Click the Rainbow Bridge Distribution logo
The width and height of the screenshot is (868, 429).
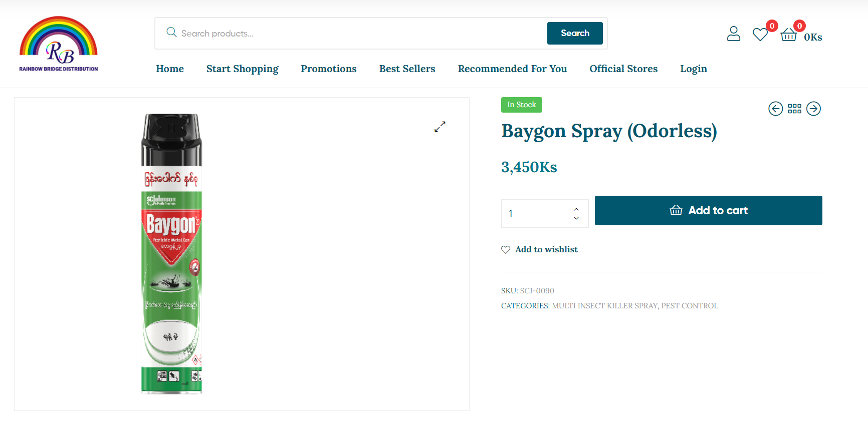59,44
